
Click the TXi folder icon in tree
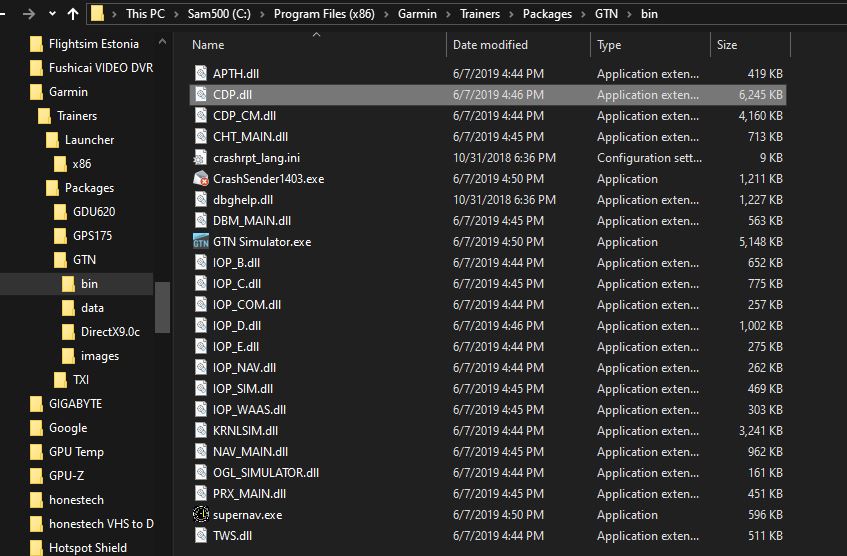click(x=60, y=380)
